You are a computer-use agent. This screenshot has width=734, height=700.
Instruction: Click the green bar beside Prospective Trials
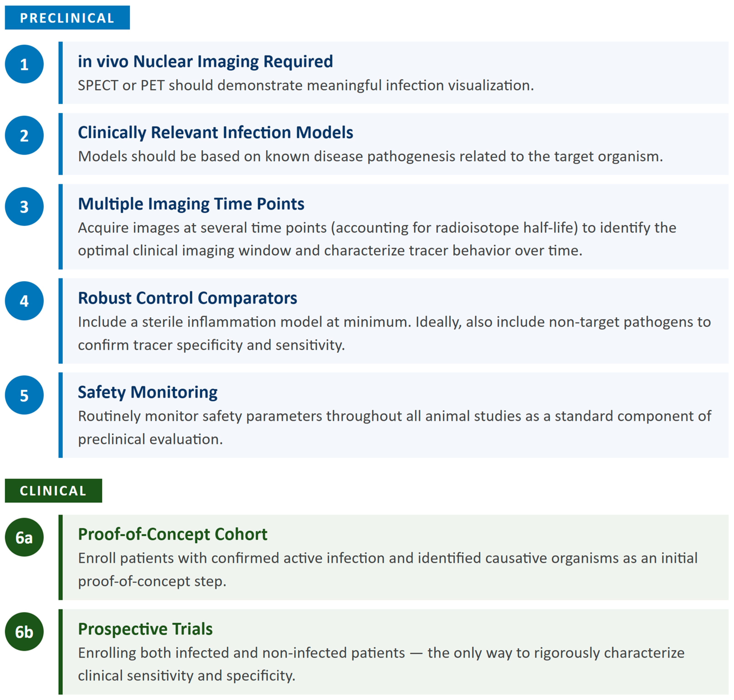(61, 652)
